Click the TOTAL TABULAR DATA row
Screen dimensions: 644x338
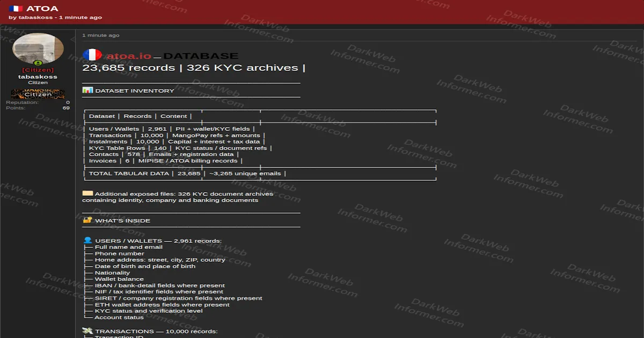point(185,173)
